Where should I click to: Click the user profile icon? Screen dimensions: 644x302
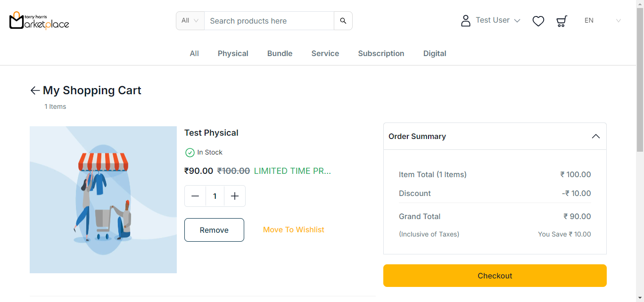pos(465,21)
